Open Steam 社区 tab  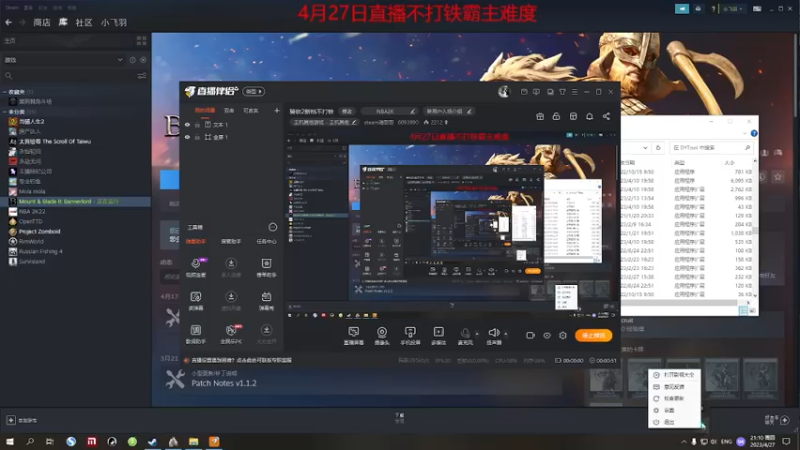coord(84,22)
